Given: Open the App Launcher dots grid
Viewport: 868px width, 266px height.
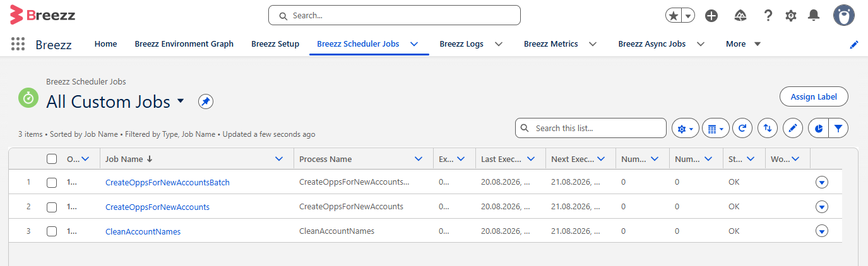Looking at the screenshot, I should coord(18,44).
